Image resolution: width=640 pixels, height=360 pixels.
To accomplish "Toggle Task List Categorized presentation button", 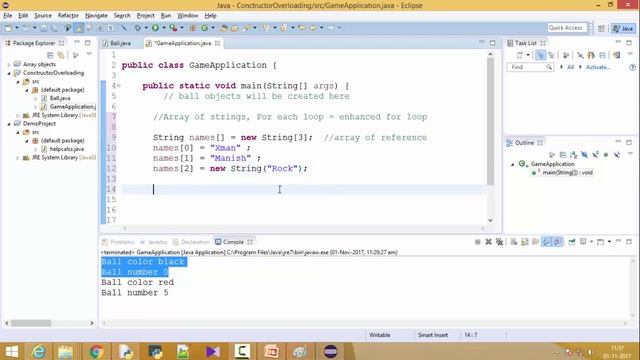I will pyautogui.click(x=540, y=55).
